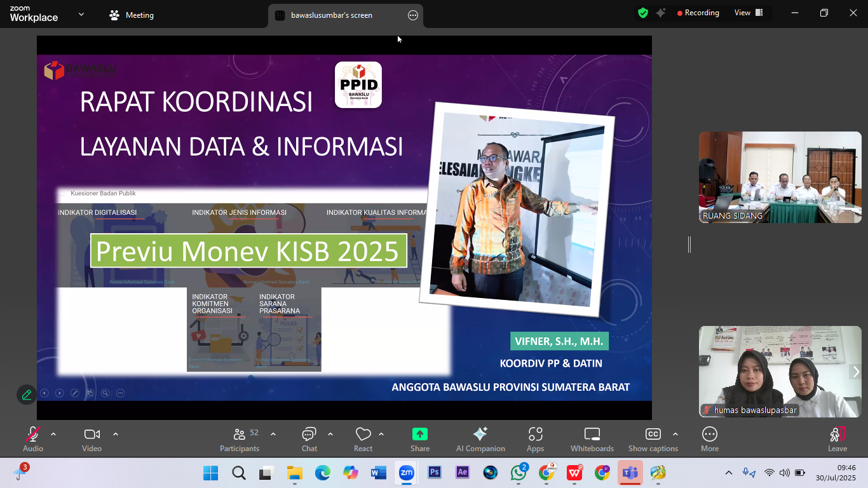Select the RUANG SIDANG video thumbnail
The width and height of the screenshot is (868, 488).
(x=780, y=177)
